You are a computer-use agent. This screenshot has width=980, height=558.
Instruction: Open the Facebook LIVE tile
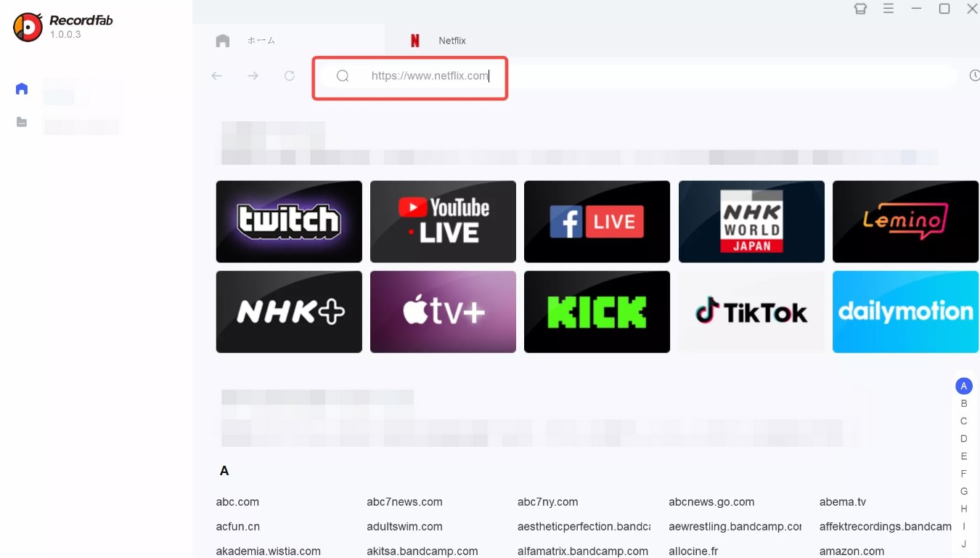(597, 222)
